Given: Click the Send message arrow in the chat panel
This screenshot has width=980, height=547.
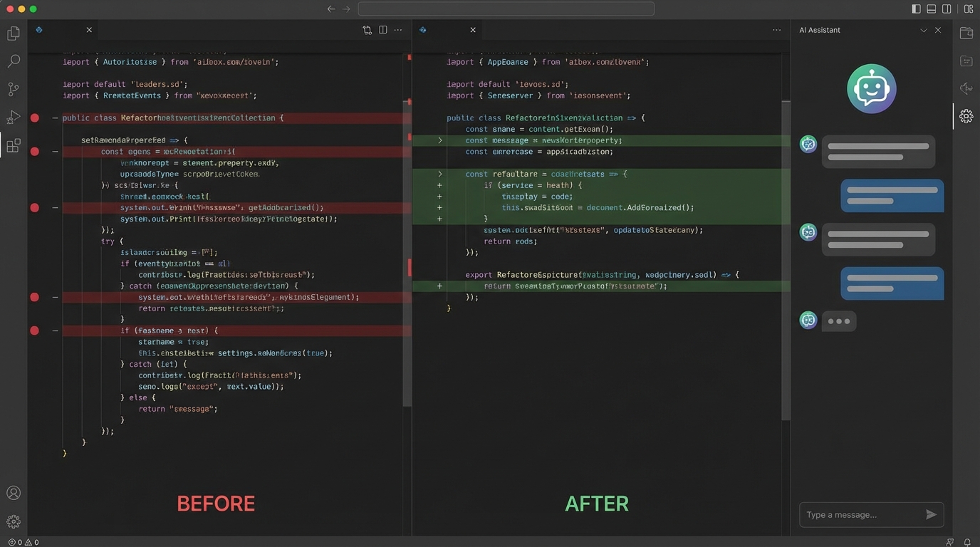Looking at the screenshot, I should pos(930,514).
